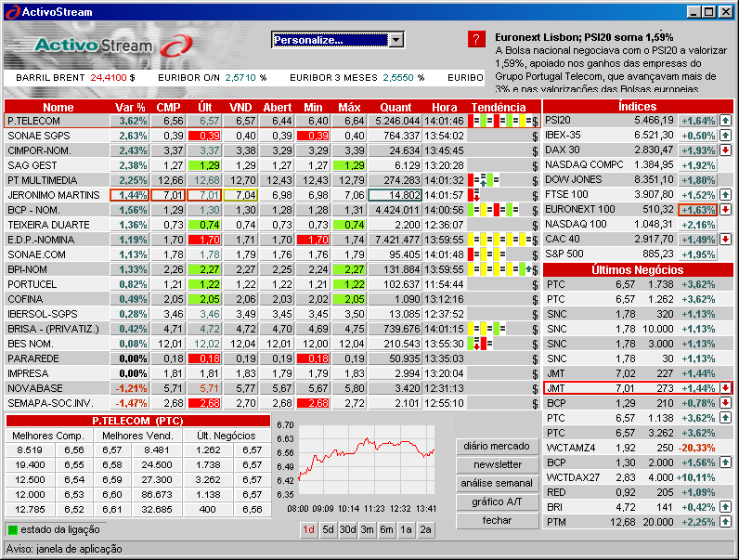Click the dollar icon in JERONIMO MARTINS row

(535, 196)
